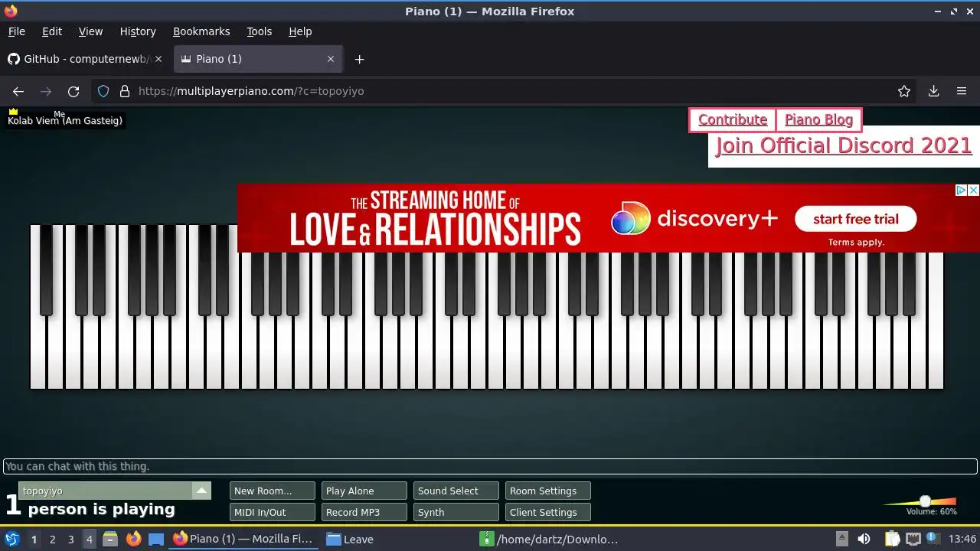Open the network connection tray icon
This screenshot has width=980, height=551.
[x=913, y=539]
